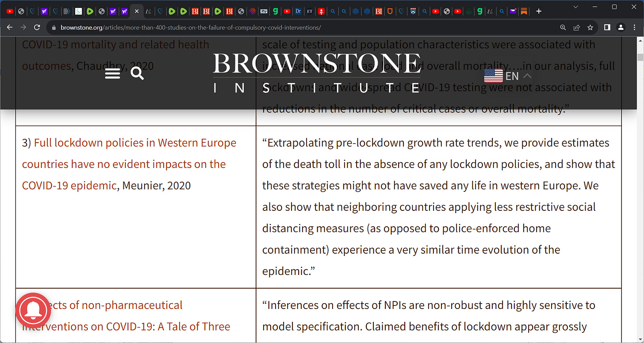Switch to the Dr tab
644x343 pixels.
pyautogui.click(x=298, y=11)
